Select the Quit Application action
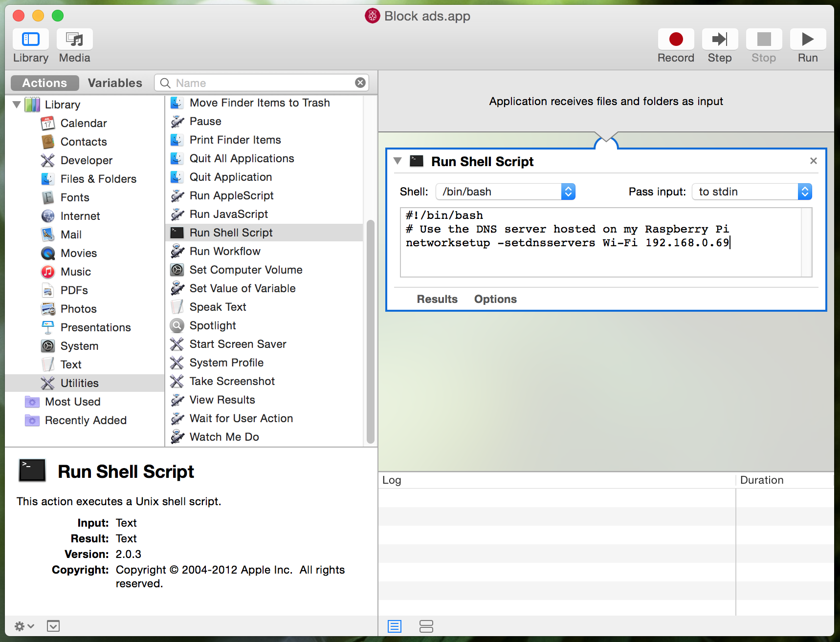 pos(265,177)
